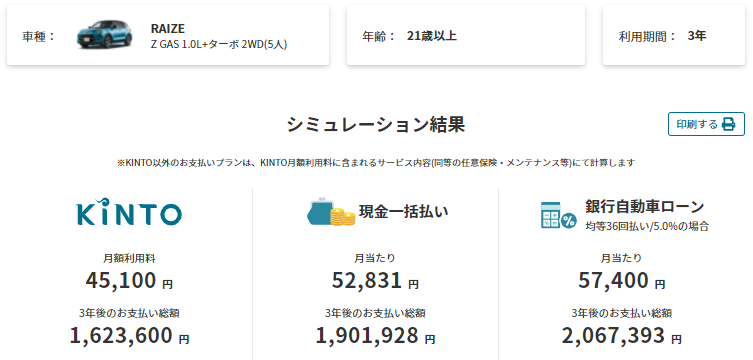
Task: Click the KINTO logo
Action: [129, 212]
